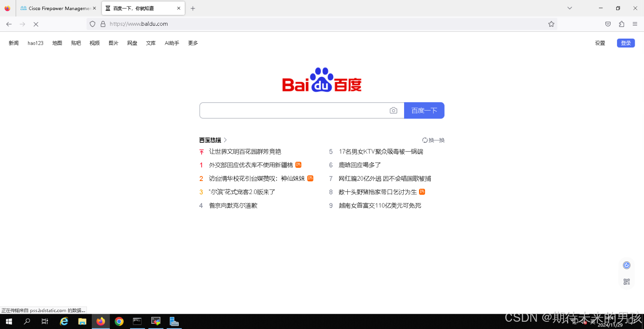The image size is (644, 329).
Task: Refresh hot list with 换一换
Action: tap(433, 140)
